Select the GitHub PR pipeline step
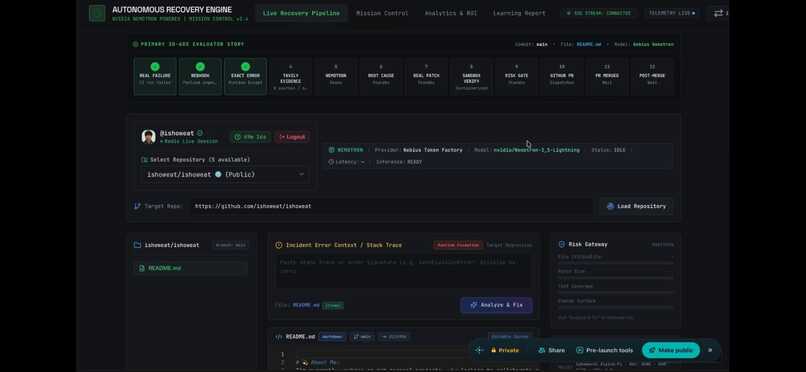This screenshot has width=806, height=372. coord(562,76)
